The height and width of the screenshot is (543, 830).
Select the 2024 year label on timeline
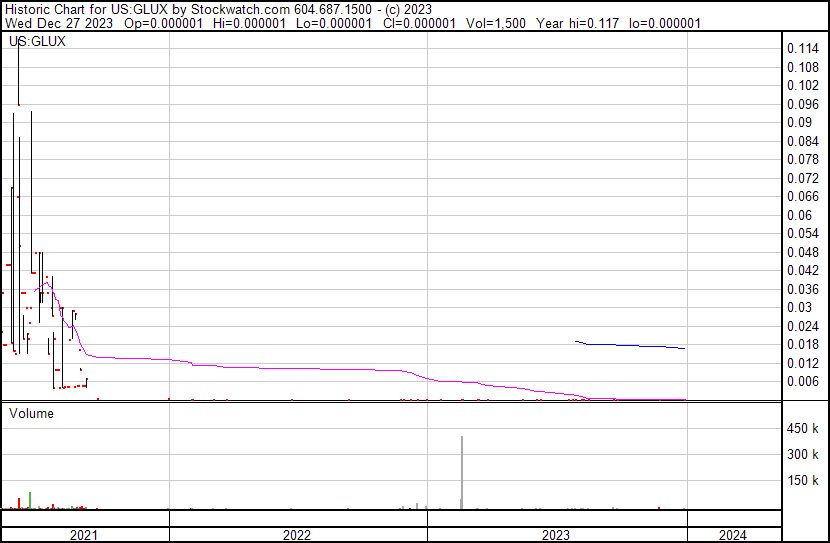[732, 535]
